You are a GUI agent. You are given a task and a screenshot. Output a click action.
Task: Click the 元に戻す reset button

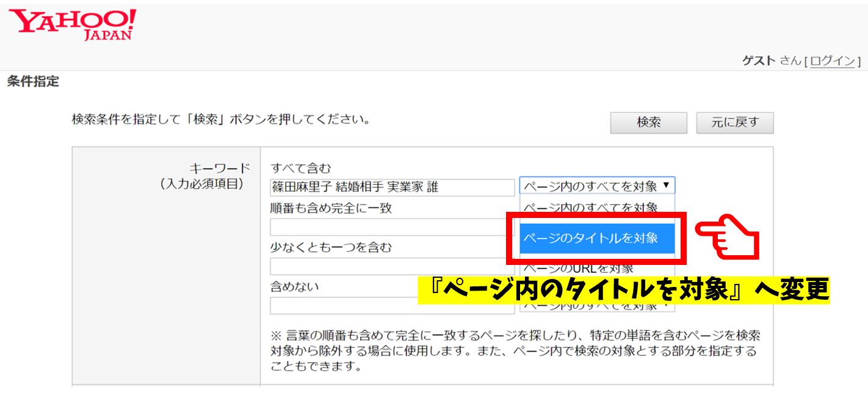pyautogui.click(x=734, y=123)
